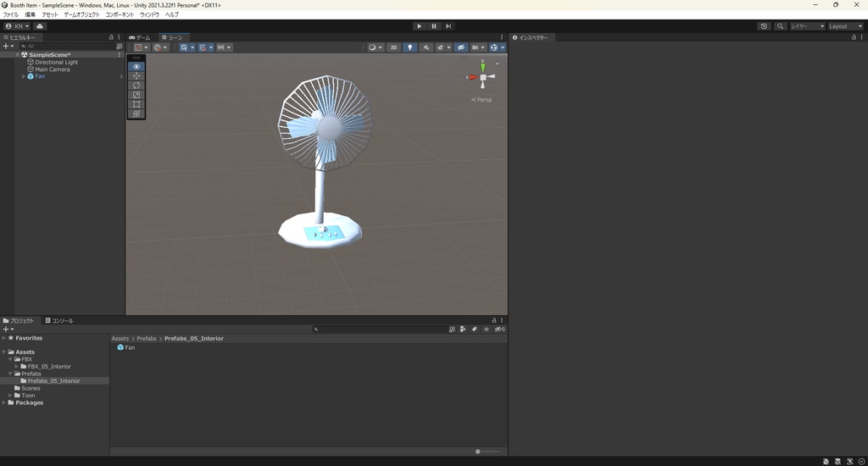The width and height of the screenshot is (868, 466).
Task: Open the コンポーネント menu
Action: point(120,15)
